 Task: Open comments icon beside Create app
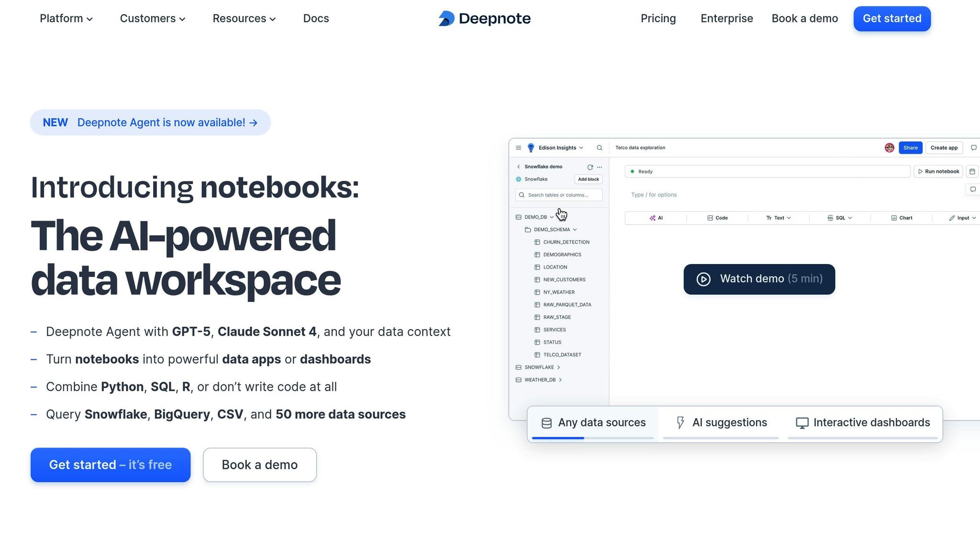pyautogui.click(x=973, y=148)
